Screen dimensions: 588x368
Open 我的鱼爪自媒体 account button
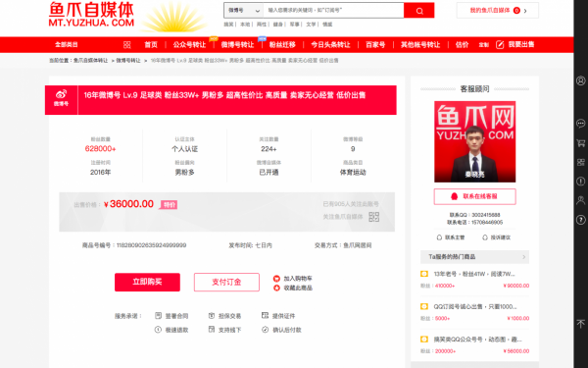(497, 11)
